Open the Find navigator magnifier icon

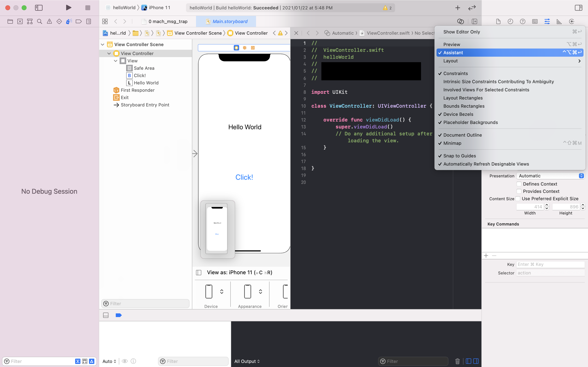pyautogui.click(x=39, y=21)
